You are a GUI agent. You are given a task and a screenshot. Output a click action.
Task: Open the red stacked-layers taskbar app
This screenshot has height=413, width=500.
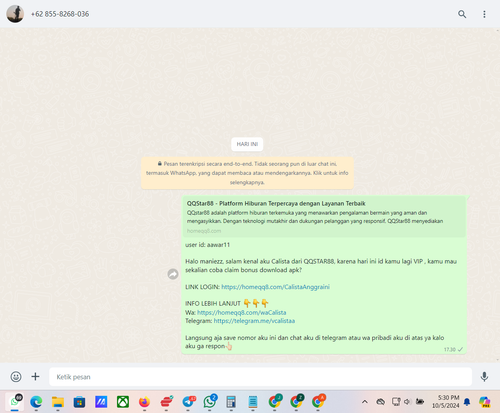click(x=166, y=402)
